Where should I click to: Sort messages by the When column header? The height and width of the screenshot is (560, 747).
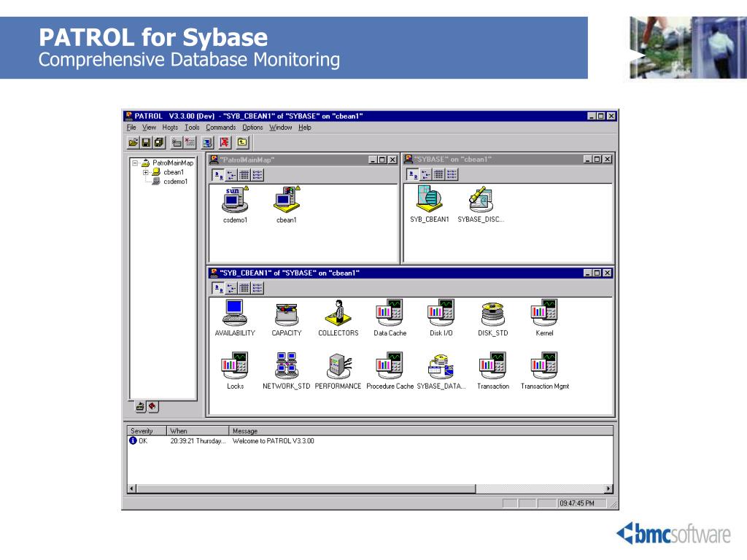[x=198, y=431]
